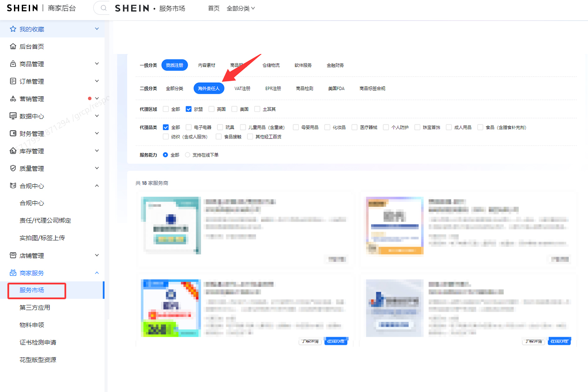Click the shield icon for 质量管理

pos(13,169)
